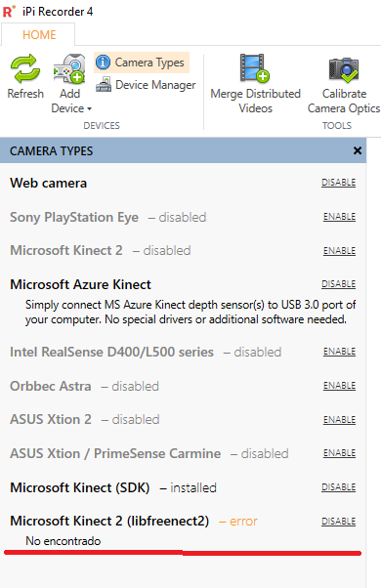Click the iPi Recorder app logo
This screenshot has height=588, width=381.
click(9, 12)
